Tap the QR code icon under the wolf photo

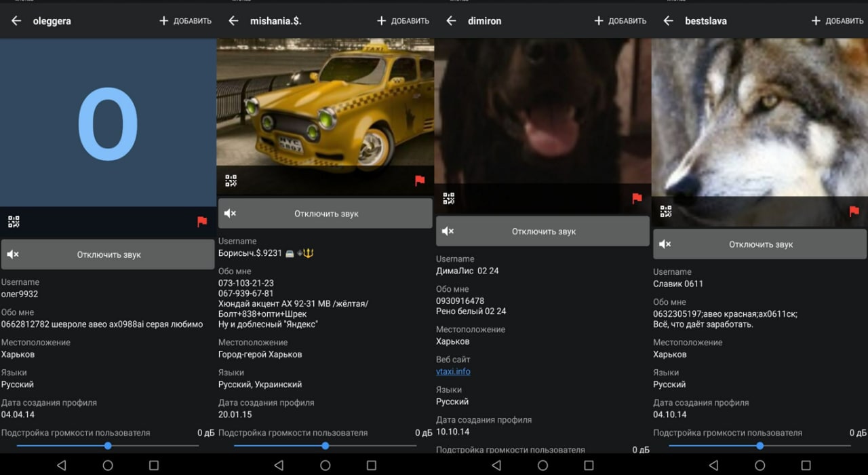pos(666,212)
